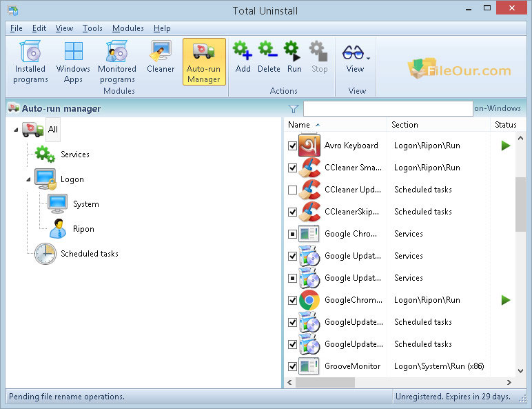Uncheck the Avro Keyboard checkbox
Image resolution: width=532 pixels, height=409 pixels.
pyautogui.click(x=292, y=146)
